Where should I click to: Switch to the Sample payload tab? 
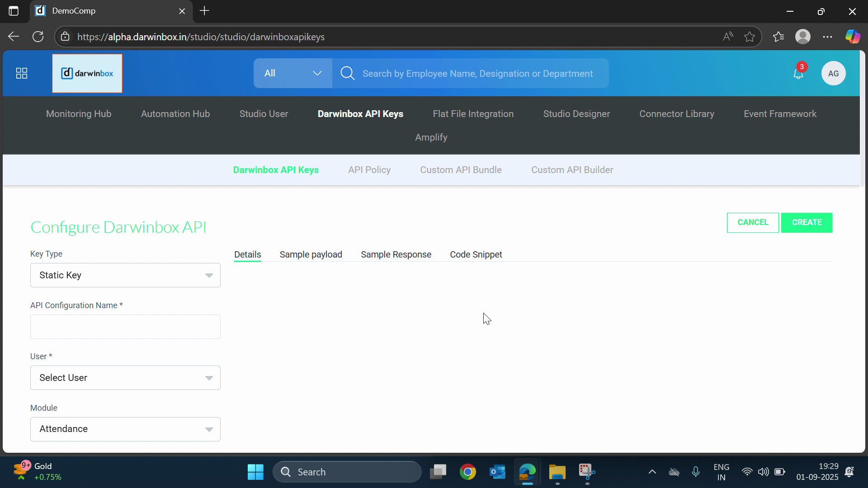click(311, 255)
